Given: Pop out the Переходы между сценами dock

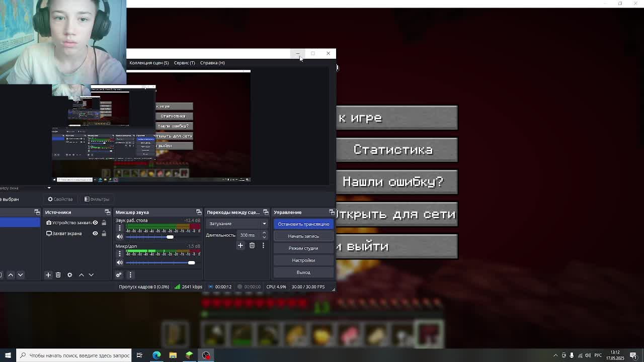Looking at the screenshot, I should click(x=266, y=212).
